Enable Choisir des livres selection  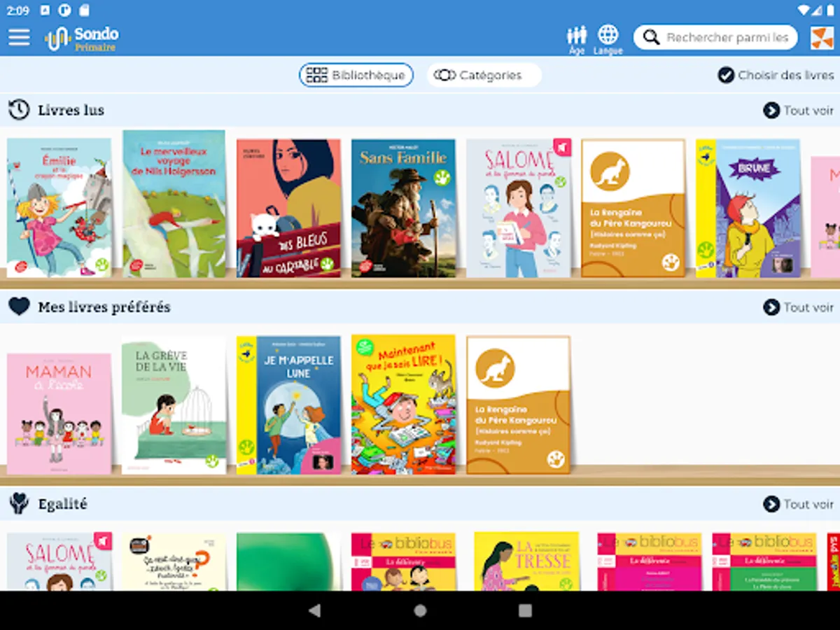coord(776,75)
